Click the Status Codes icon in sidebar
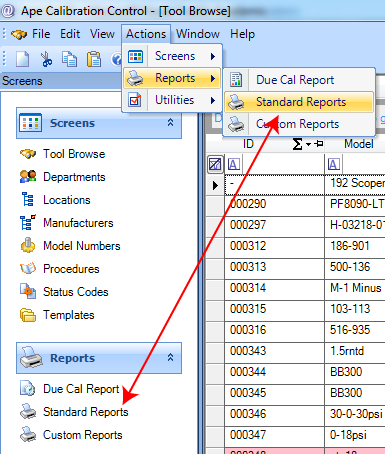Screen dimensions: 385x454 tap(28, 292)
